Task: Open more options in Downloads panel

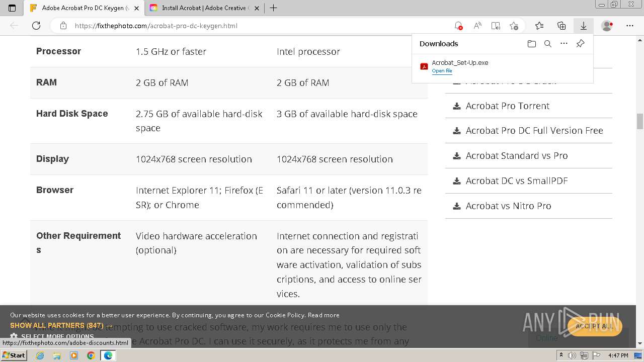Action: pyautogui.click(x=564, y=44)
